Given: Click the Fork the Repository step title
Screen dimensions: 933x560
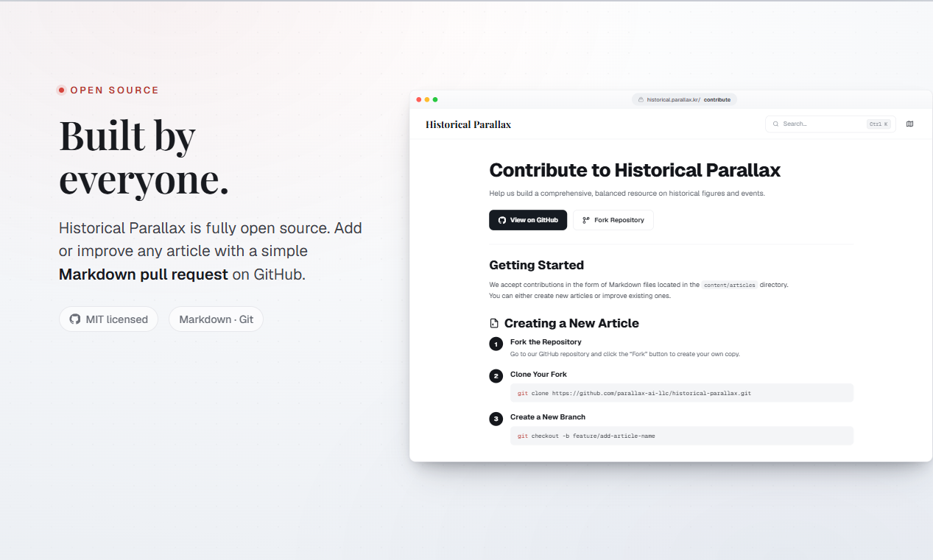Looking at the screenshot, I should (x=546, y=342).
